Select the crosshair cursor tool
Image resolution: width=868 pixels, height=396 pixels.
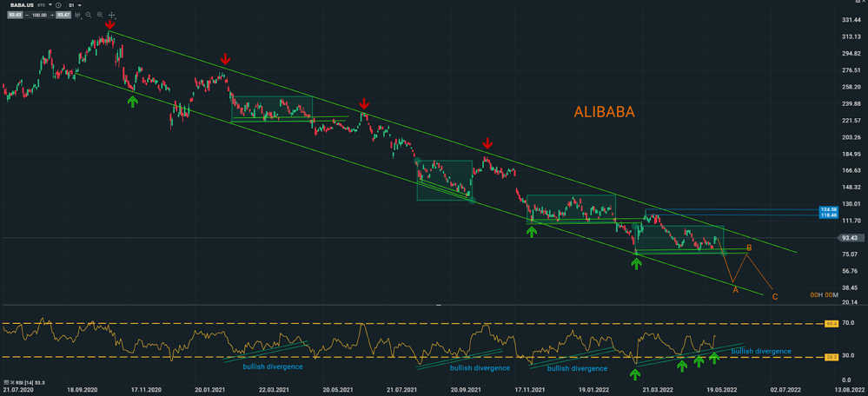[x=112, y=15]
